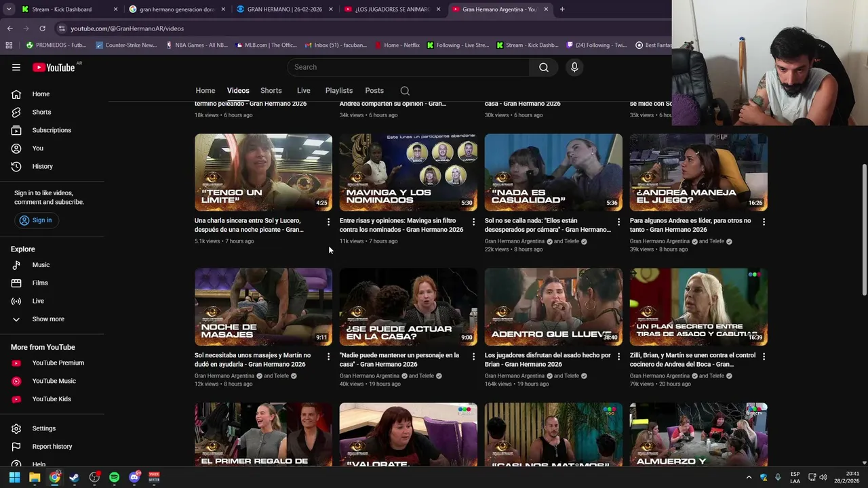The height and width of the screenshot is (488, 868).
Task: Show hidden system tray icons
Action: [x=749, y=477]
